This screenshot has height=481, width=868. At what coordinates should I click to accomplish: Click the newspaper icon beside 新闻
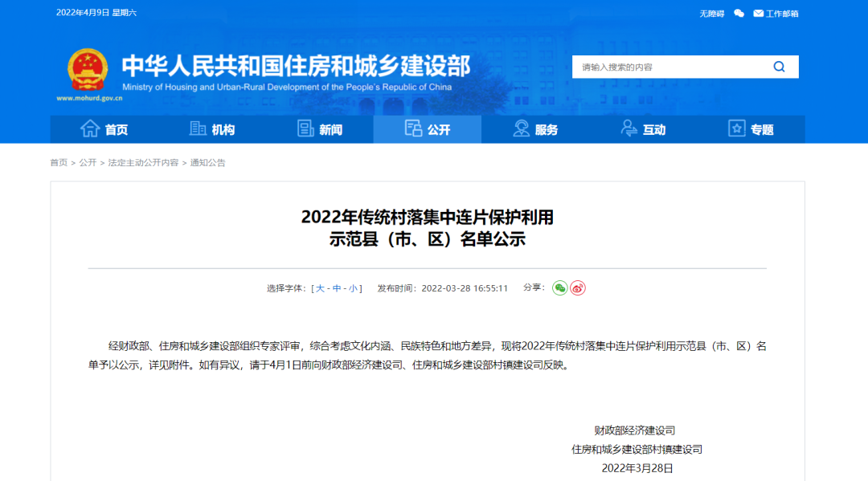point(305,128)
